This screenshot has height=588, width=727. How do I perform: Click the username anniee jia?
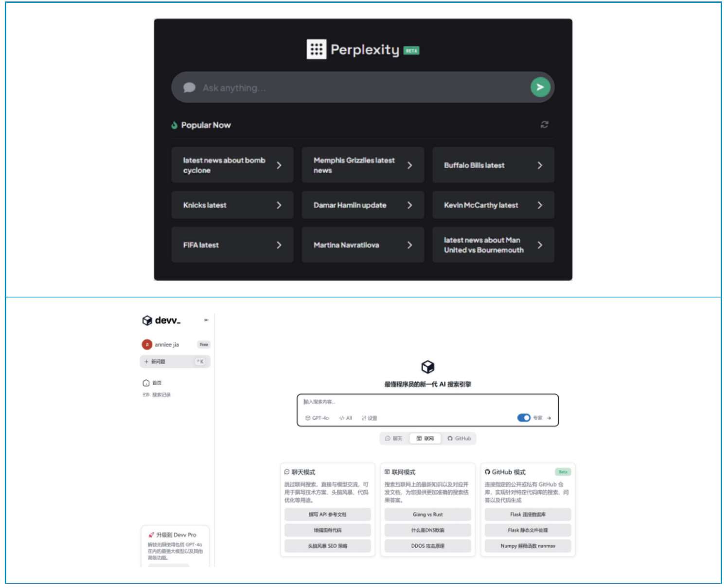point(167,345)
